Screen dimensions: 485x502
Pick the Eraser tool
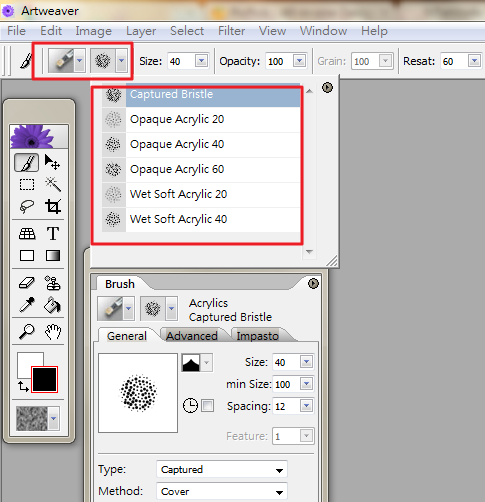pos(27,283)
